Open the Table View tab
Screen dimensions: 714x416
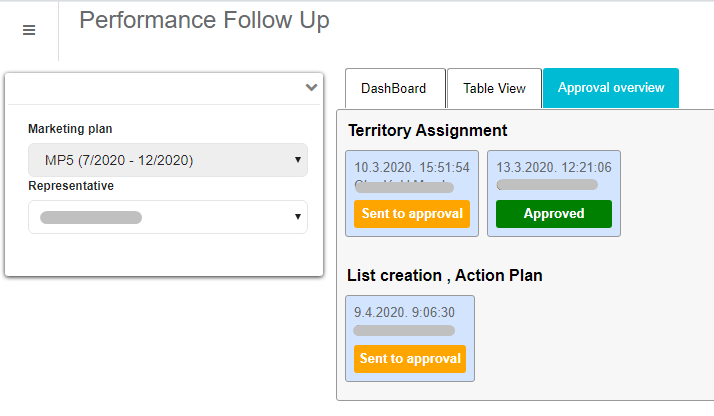pyautogui.click(x=494, y=88)
